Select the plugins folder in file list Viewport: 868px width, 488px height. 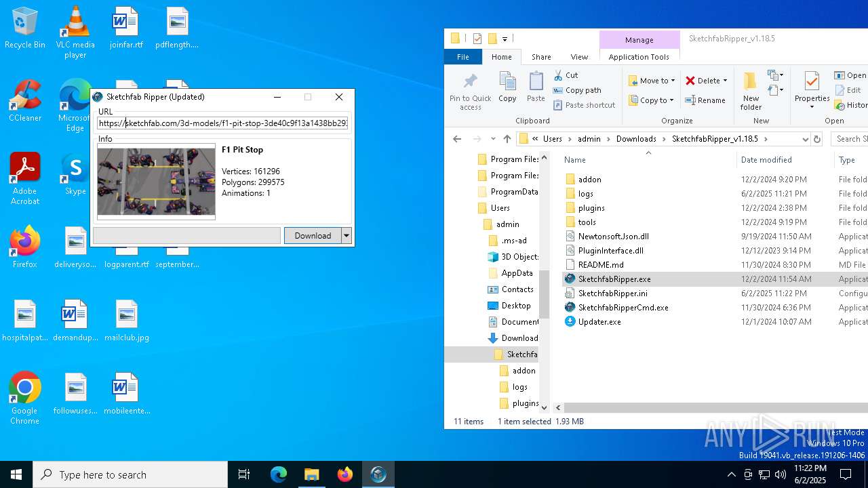(591, 208)
